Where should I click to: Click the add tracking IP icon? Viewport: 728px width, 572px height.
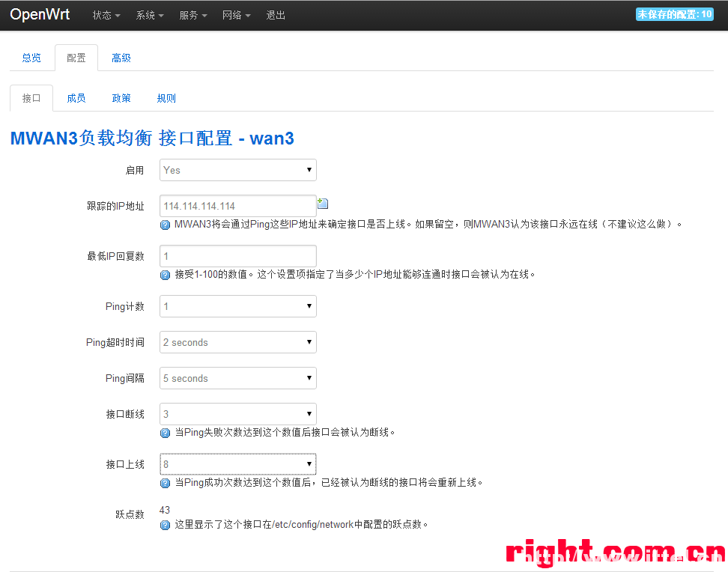(x=323, y=204)
